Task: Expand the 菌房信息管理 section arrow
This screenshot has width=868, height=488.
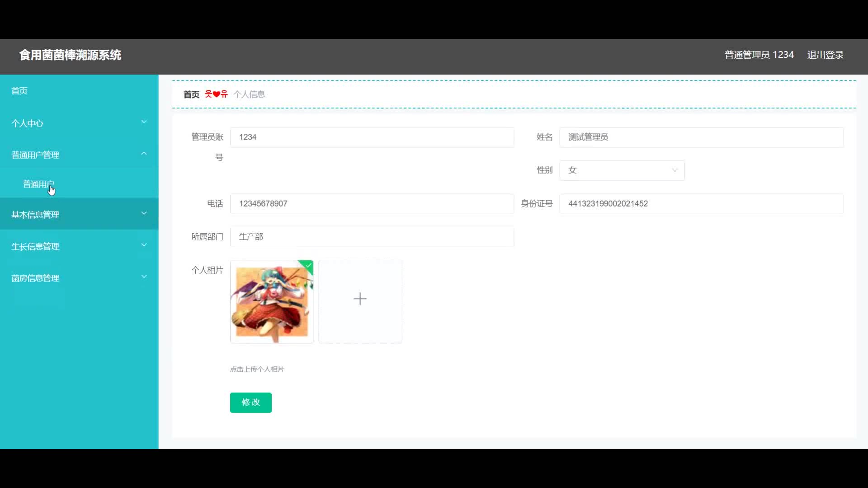Action: [144, 277]
